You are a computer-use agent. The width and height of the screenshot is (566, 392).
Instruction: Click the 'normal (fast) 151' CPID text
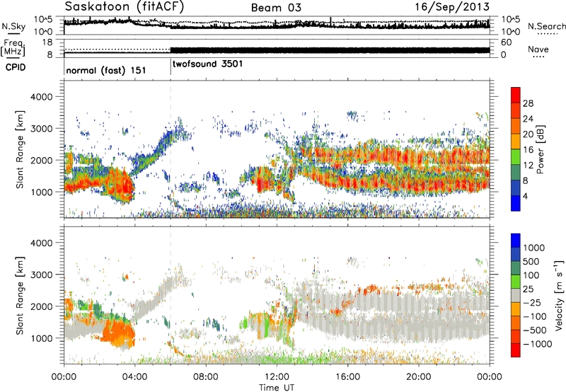(x=105, y=70)
